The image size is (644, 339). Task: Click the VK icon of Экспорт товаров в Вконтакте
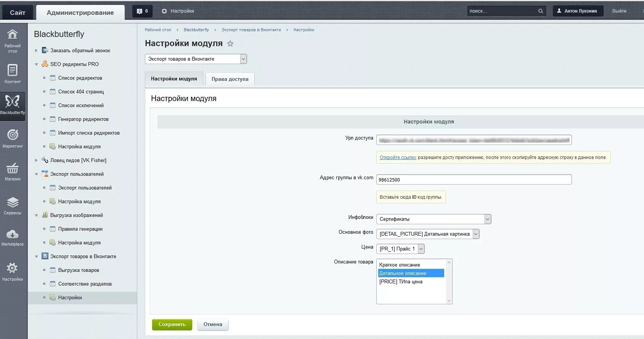pos(45,256)
